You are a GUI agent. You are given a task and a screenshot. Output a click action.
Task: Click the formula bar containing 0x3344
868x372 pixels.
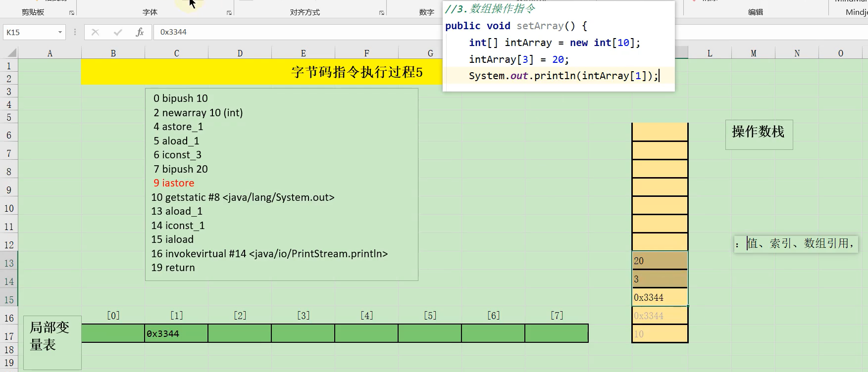pos(297,32)
